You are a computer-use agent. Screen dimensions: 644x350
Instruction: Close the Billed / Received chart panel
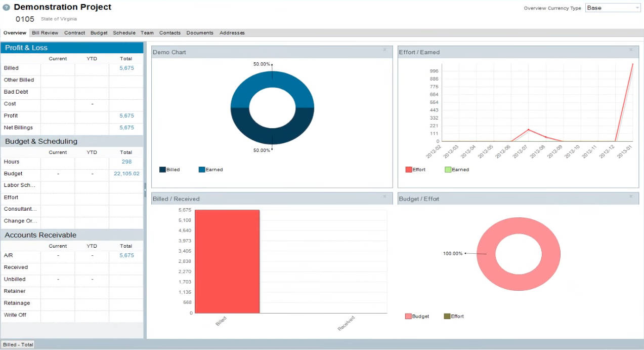coord(384,196)
